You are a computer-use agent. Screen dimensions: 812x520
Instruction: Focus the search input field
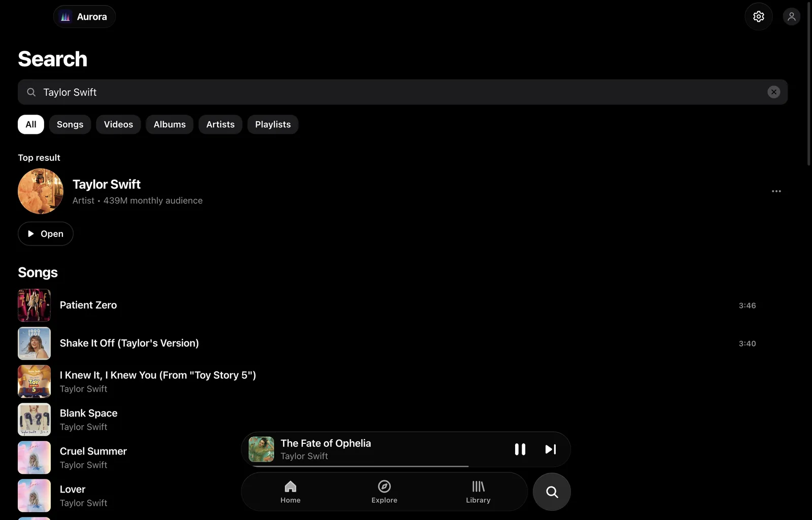click(402, 92)
